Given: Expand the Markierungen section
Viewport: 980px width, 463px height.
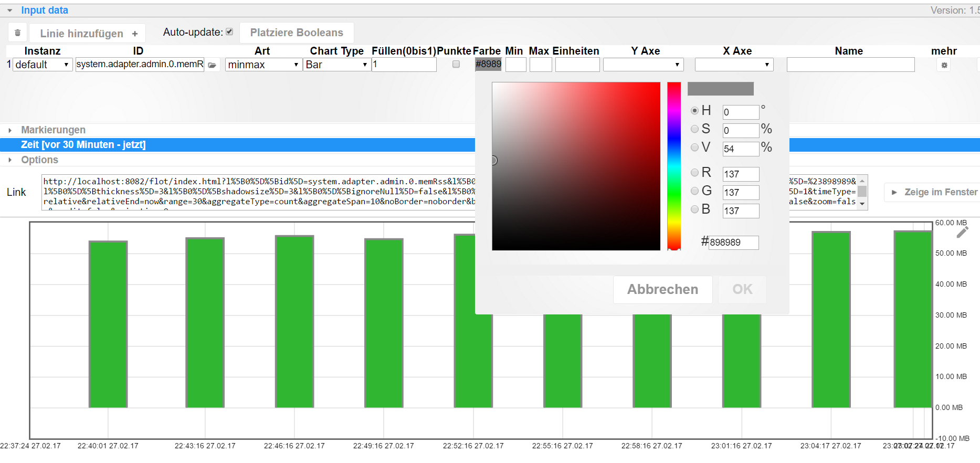Looking at the screenshot, I should pyautogui.click(x=53, y=130).
